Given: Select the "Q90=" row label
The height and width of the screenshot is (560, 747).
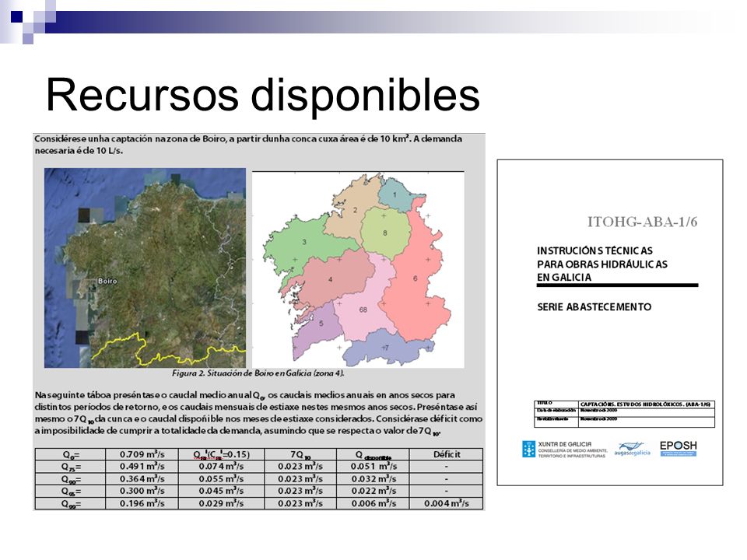Looking at the screenshot, I should pos(70,479).
